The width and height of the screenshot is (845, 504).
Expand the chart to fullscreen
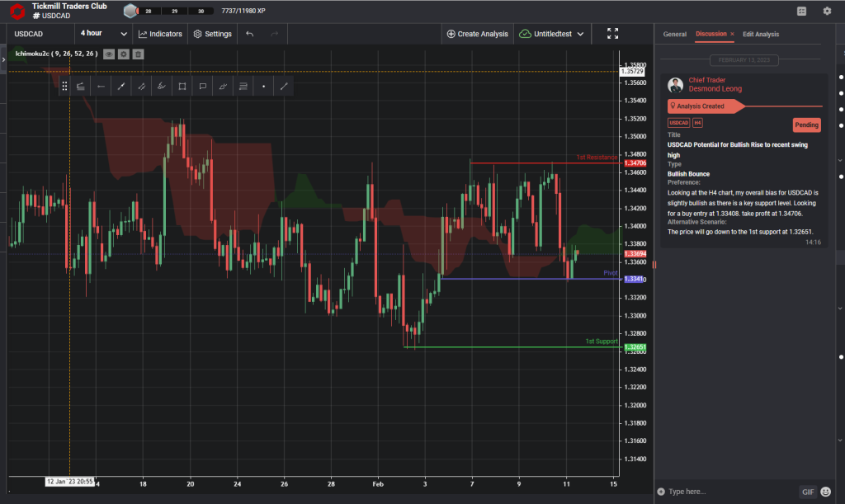coord(612,34)
